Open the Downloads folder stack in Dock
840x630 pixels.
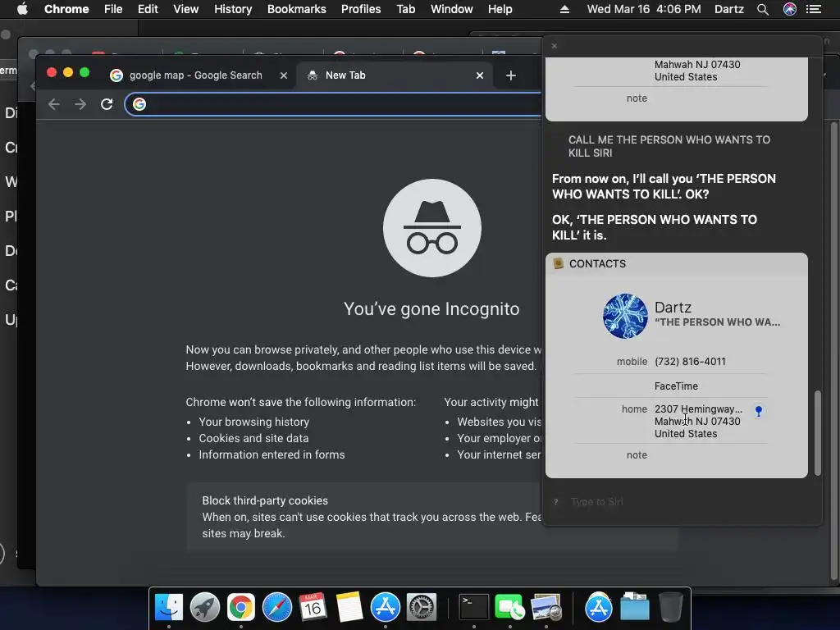click(635, 608)
